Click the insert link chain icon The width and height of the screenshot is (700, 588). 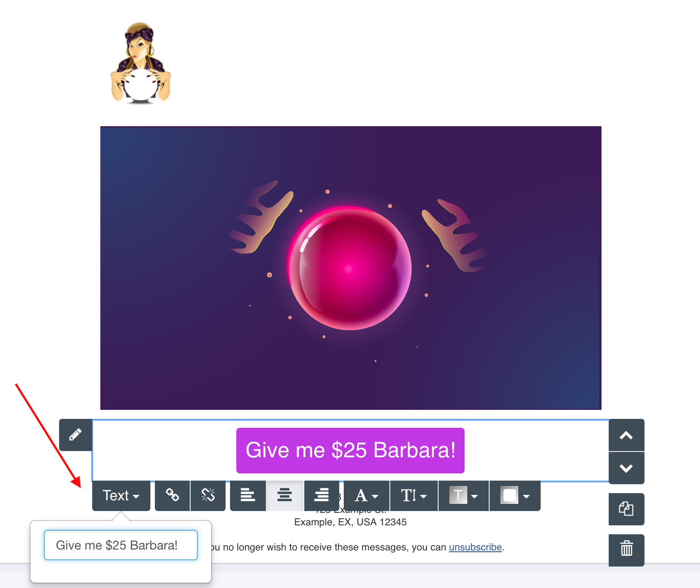[x=172, y=495]
